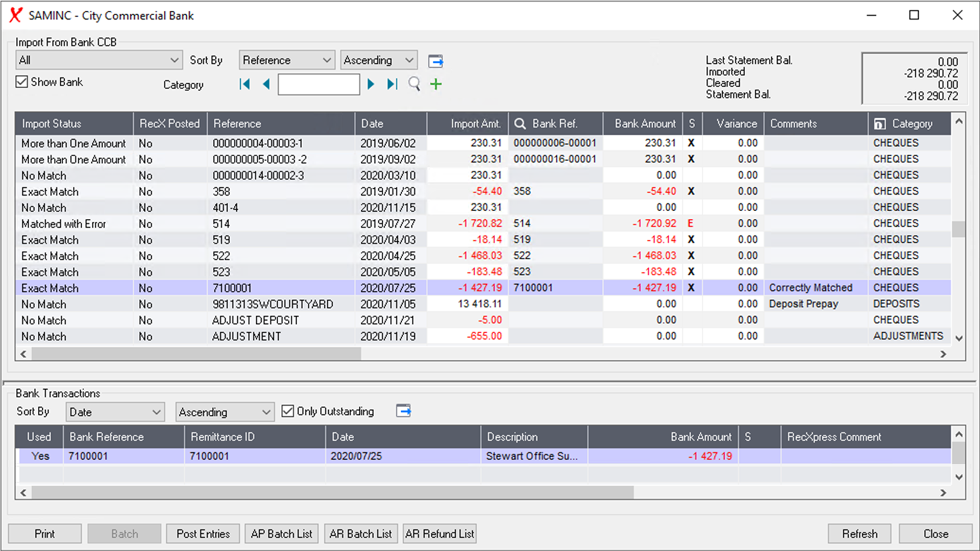
Task: Click the previous record arrow icon
Action: (266, 84)
